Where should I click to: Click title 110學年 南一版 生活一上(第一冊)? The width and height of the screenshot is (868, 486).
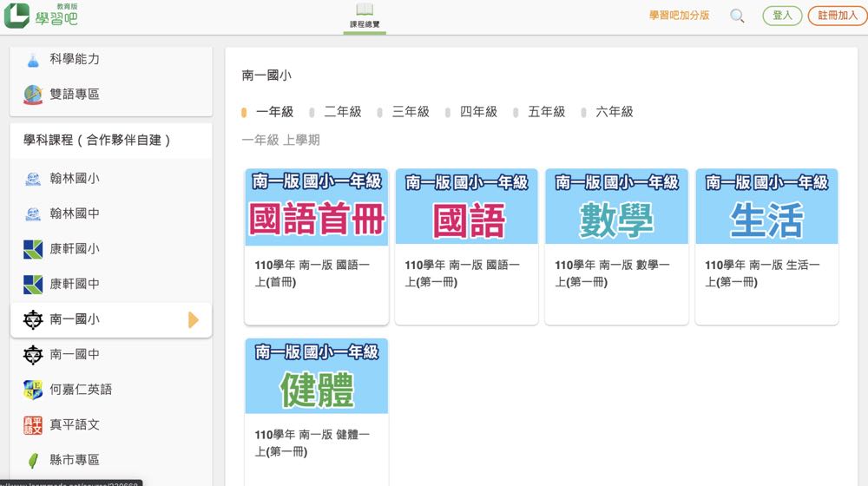(x=762, y=273)
